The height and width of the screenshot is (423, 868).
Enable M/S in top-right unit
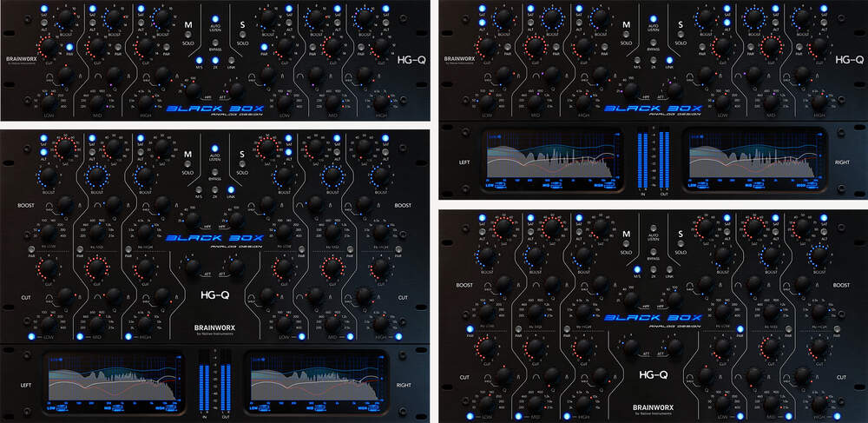[637, 60]
